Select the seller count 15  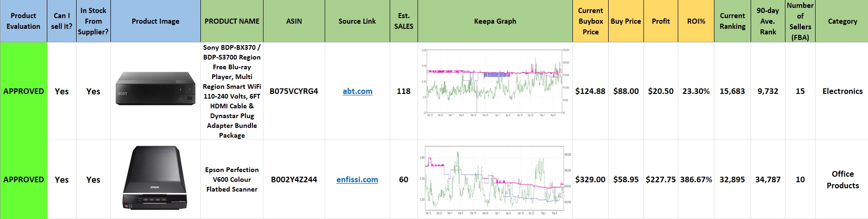(x=800, y=91)
